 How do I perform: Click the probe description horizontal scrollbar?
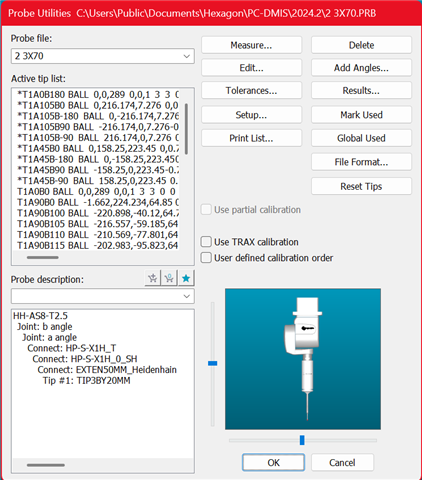coord(46,465)
